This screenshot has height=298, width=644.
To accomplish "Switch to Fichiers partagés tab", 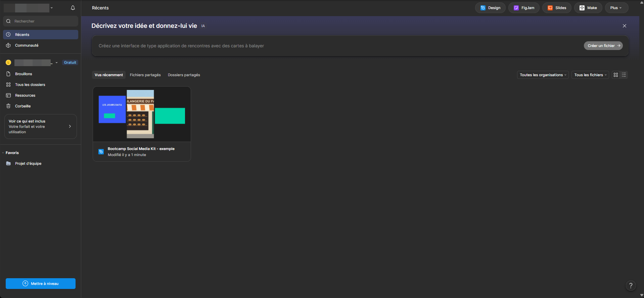I will pos(145,75).
